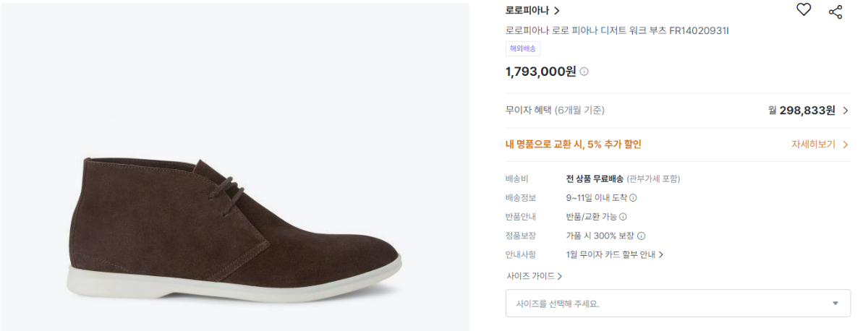868x331 pixels.
Task: Click the info icon next to 반품/교환 가능
Action: click(623, 217)
